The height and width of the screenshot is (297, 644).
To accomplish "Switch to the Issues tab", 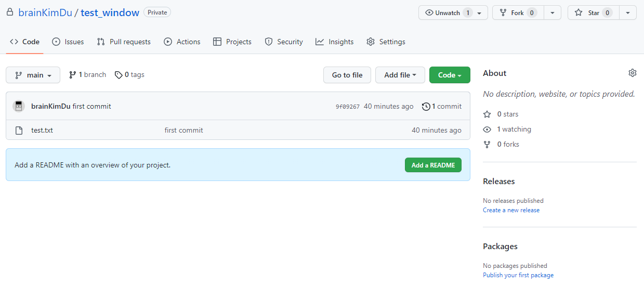I will pos(68,42).
